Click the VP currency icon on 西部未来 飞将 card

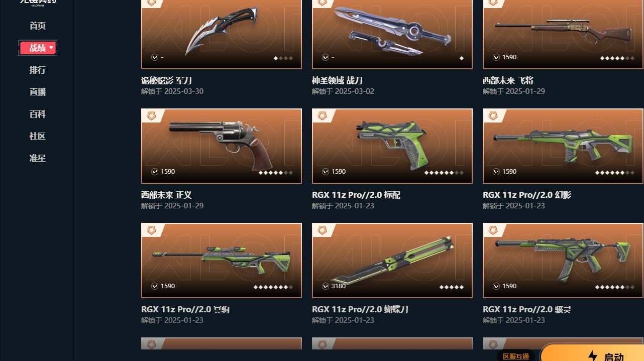click(496, 57)
